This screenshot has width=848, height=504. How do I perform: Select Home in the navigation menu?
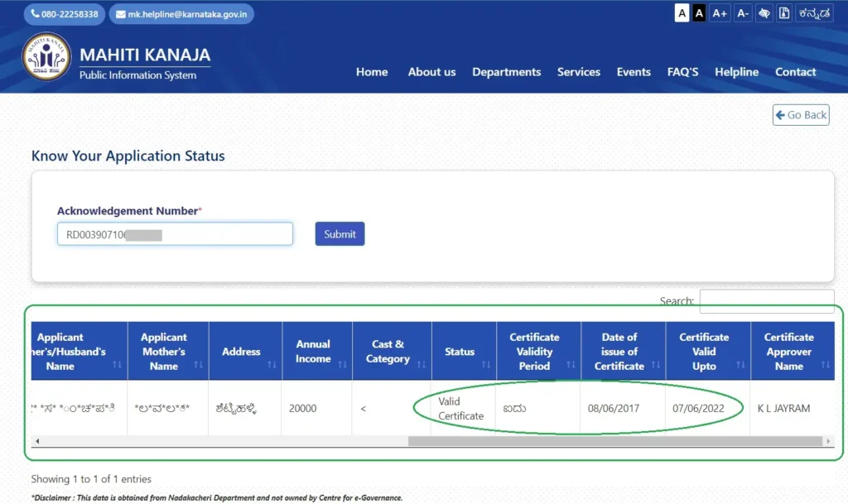coord(372,72)
